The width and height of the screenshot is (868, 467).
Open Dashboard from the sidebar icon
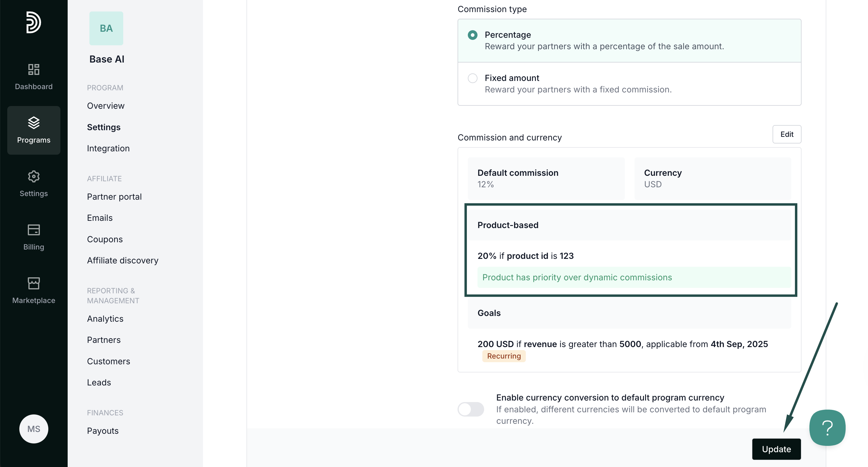(34, 70)
